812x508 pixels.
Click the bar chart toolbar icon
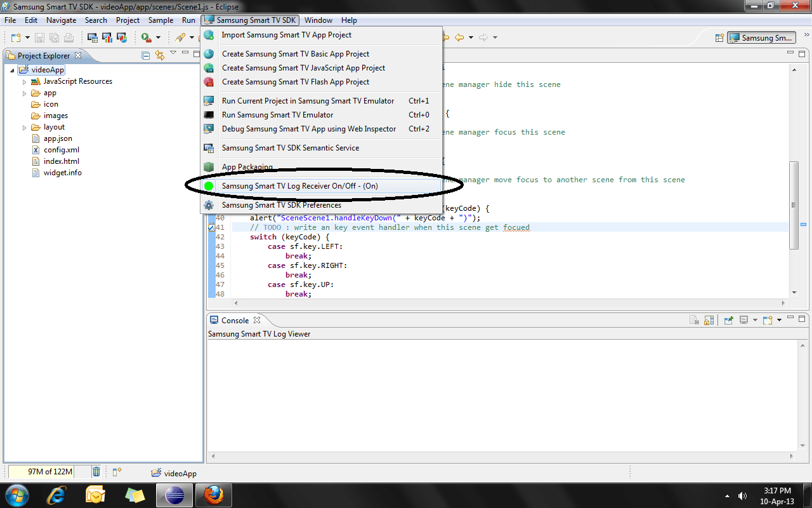point(107,38)
